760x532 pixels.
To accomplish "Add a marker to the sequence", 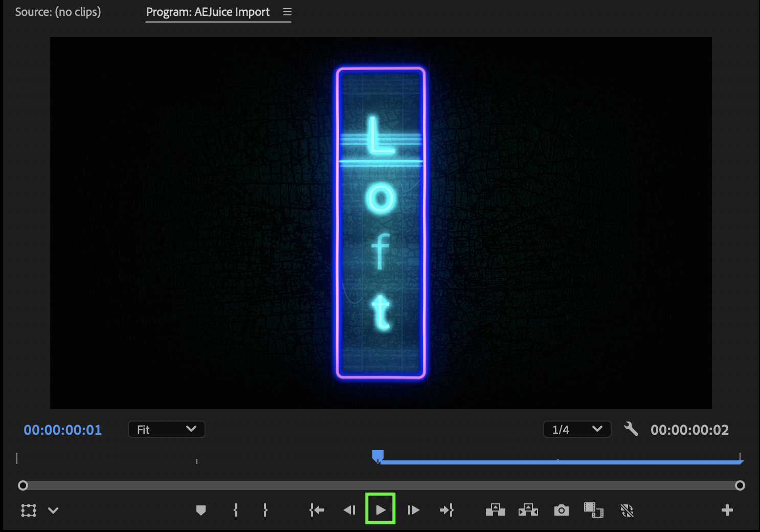I will (201, 510).
